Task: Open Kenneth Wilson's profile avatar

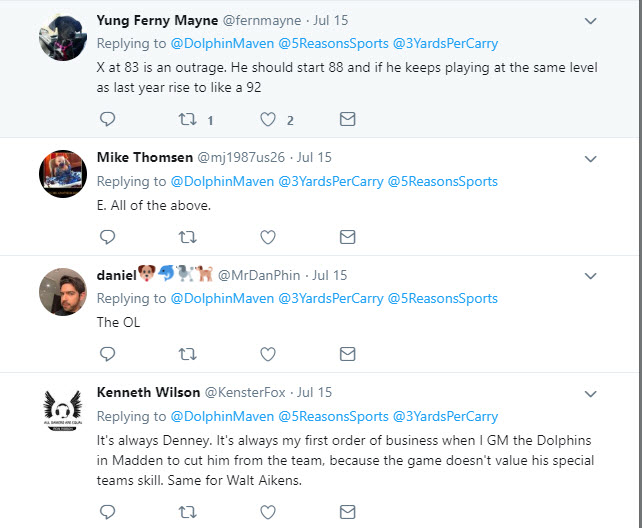Action: tap(62, 411)
